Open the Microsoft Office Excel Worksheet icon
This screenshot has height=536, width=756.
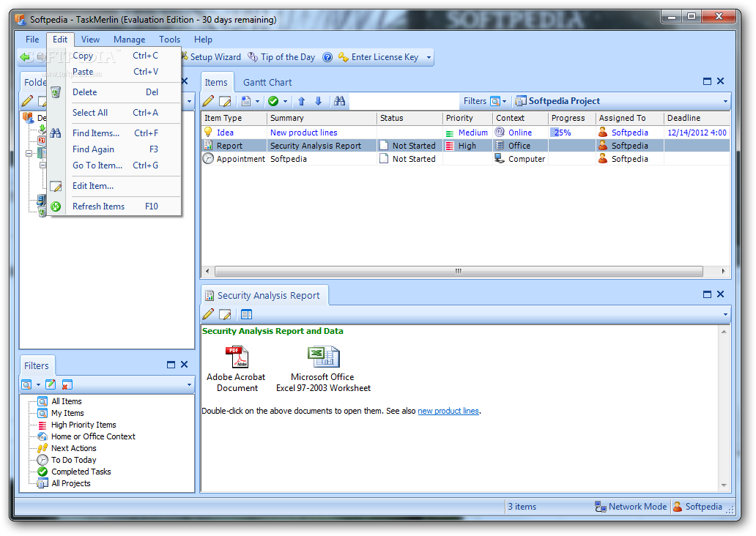pos(324,357)
